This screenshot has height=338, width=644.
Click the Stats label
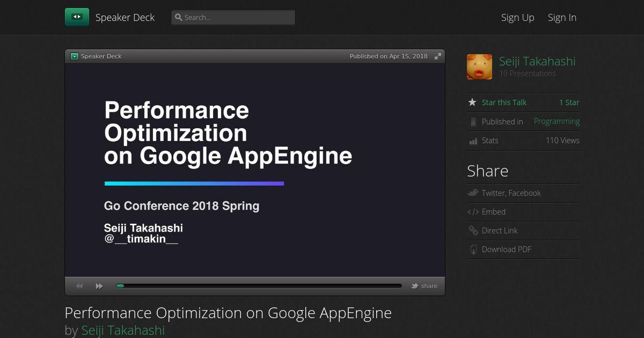tap(490, 141)
